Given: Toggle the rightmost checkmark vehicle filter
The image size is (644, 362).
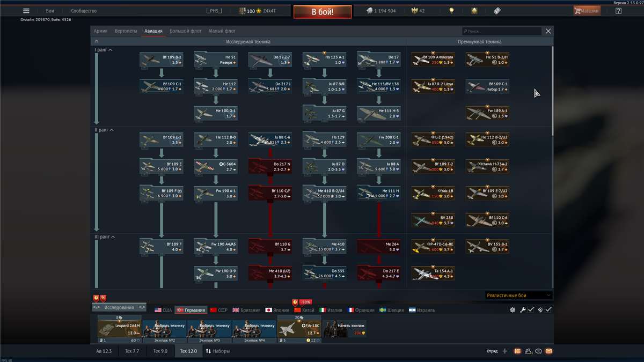Looking at the screenshot, I should [548, 309].
